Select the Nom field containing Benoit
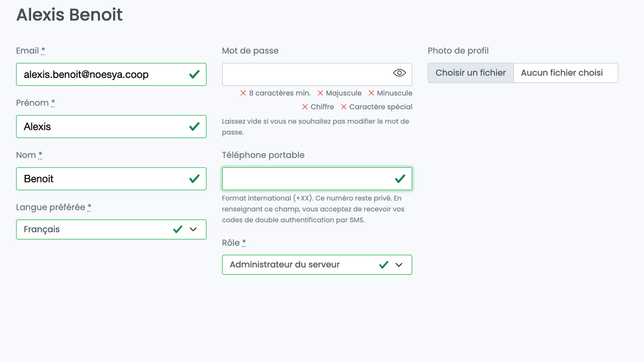644x362 pixels. pos(101,178)
